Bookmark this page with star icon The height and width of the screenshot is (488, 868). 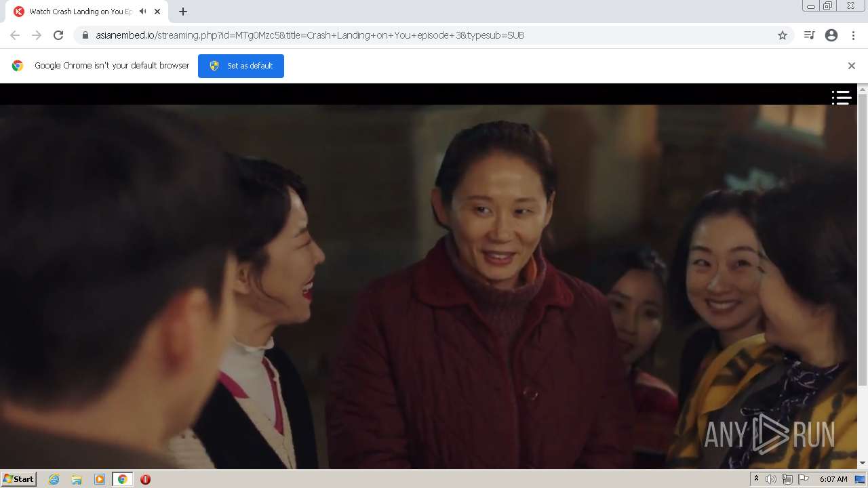click(x=783, y=35)
